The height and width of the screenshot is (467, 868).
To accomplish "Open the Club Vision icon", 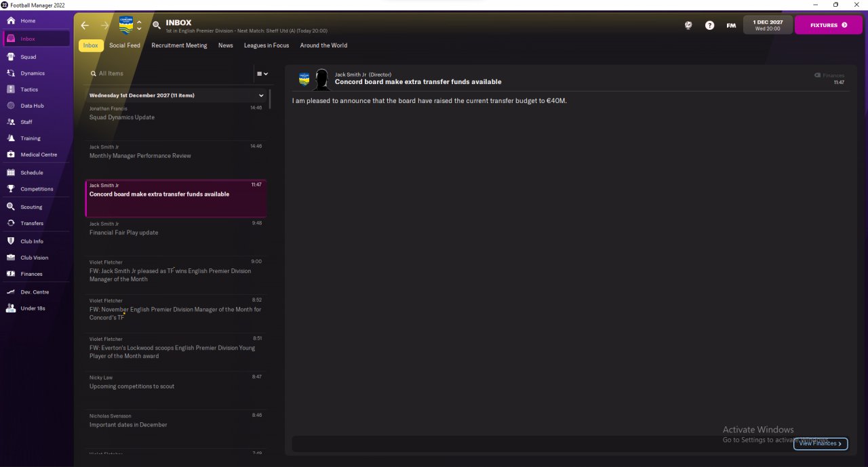I will [11, 258].
